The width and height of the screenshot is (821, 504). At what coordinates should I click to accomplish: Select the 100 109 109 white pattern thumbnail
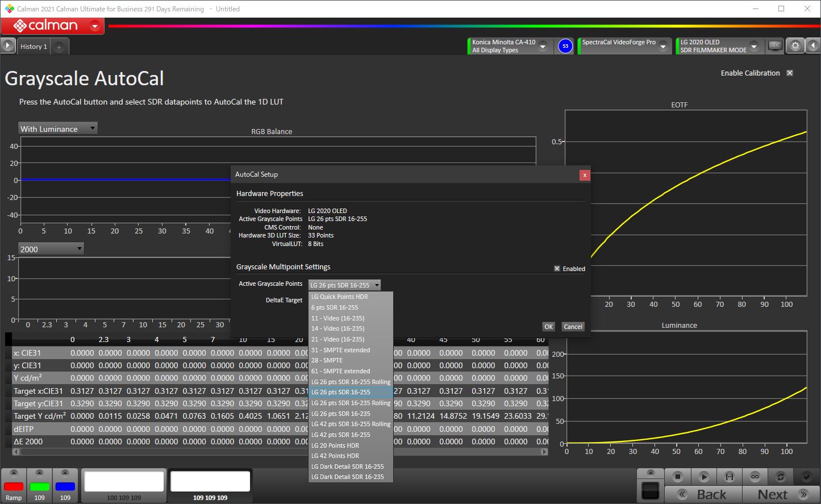[x=124, y=482]
